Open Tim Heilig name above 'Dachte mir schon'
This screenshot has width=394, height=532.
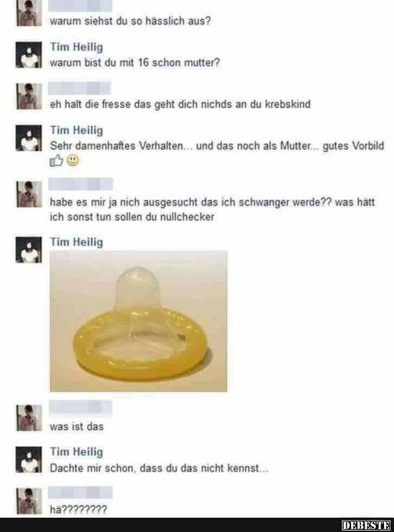[77, 452]
